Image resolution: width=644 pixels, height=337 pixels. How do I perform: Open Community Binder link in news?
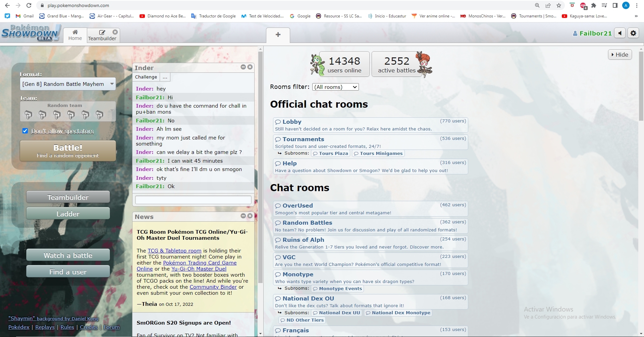[213, 287]
